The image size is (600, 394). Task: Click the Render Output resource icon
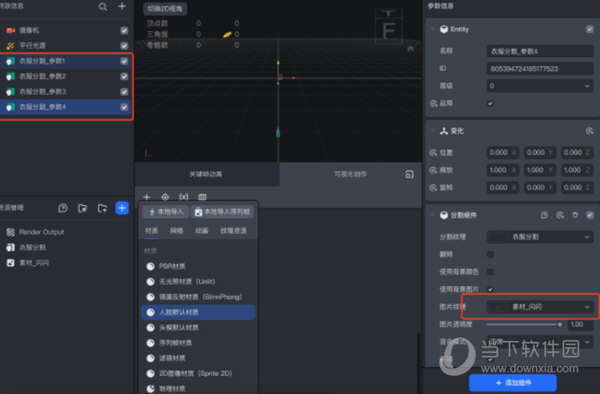click(11, 232)
